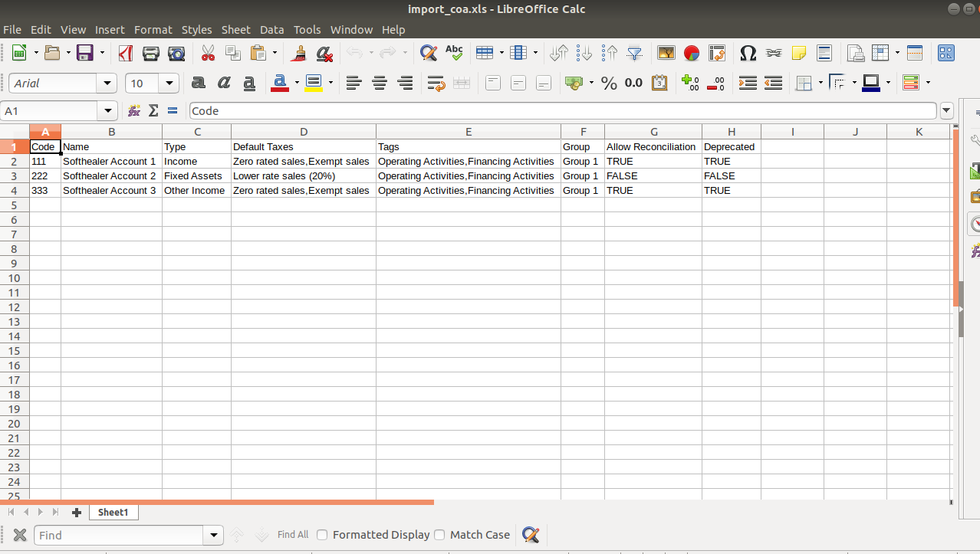
Task: Click the Name Box field A1
Action: pyautogui.click(x=50, y=111)
